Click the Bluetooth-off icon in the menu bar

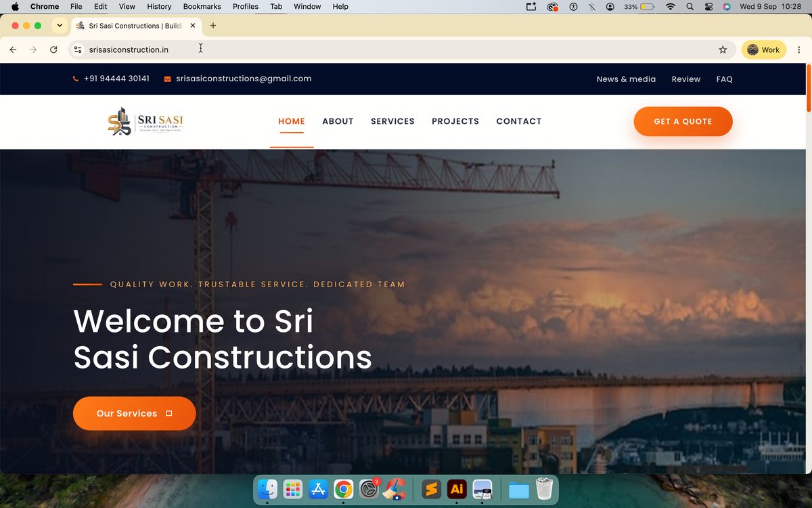(591, 6)
